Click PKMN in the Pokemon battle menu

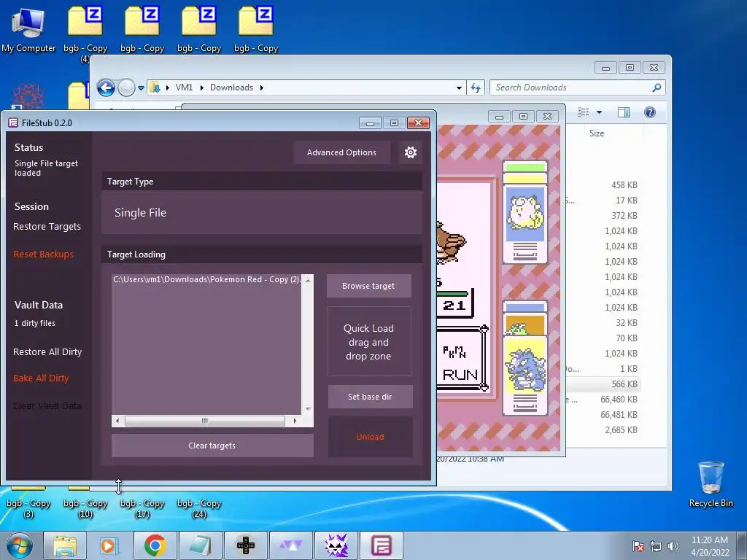[454, 352]
